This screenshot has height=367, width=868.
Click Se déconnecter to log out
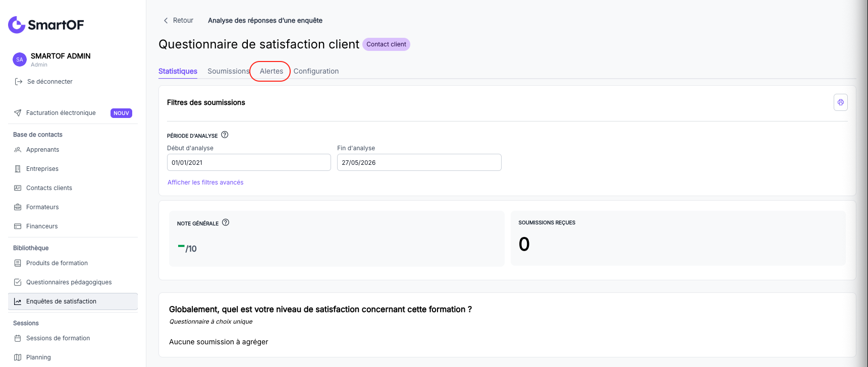tap(50, 82)
